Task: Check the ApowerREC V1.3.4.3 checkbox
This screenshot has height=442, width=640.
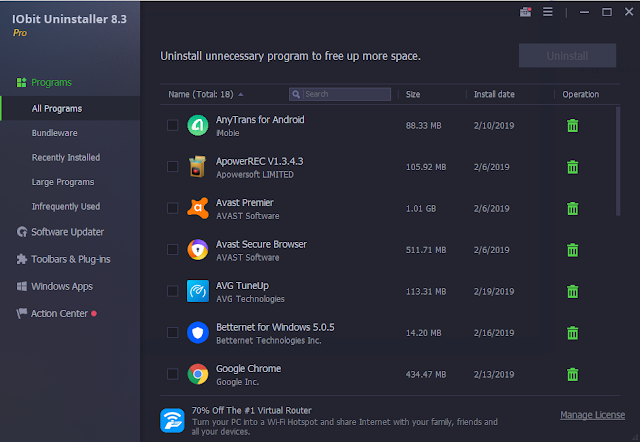Action: (x=172, y=167)
